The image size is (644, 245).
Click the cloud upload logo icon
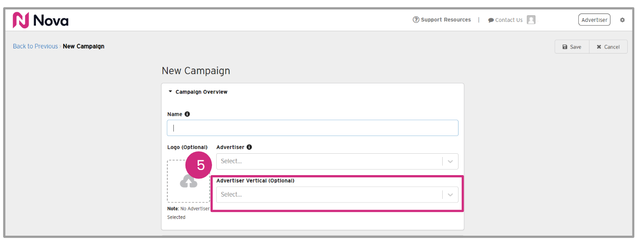188,182
